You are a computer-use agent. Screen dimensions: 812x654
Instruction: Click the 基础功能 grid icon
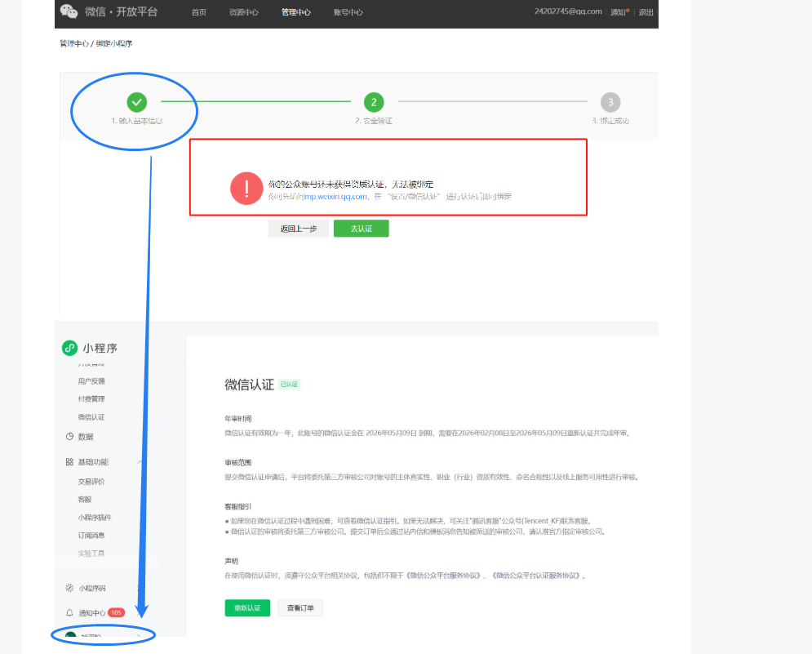69,462
